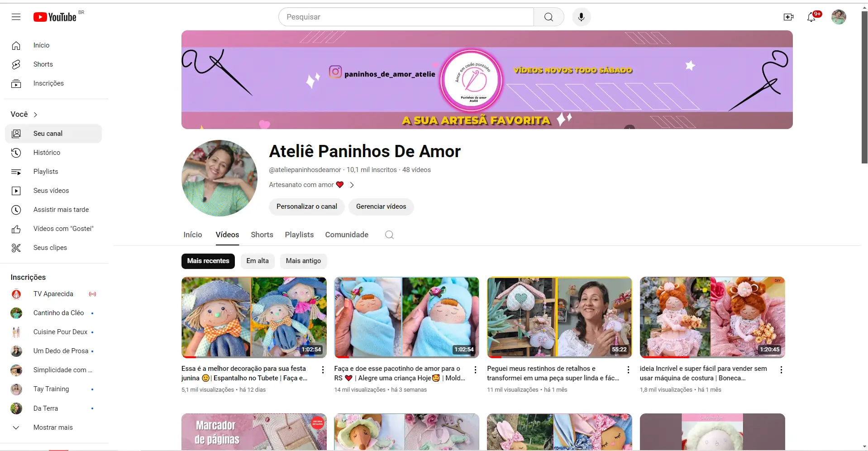Expand the Você section chevron
868x451 pixels.
[35, 115]
